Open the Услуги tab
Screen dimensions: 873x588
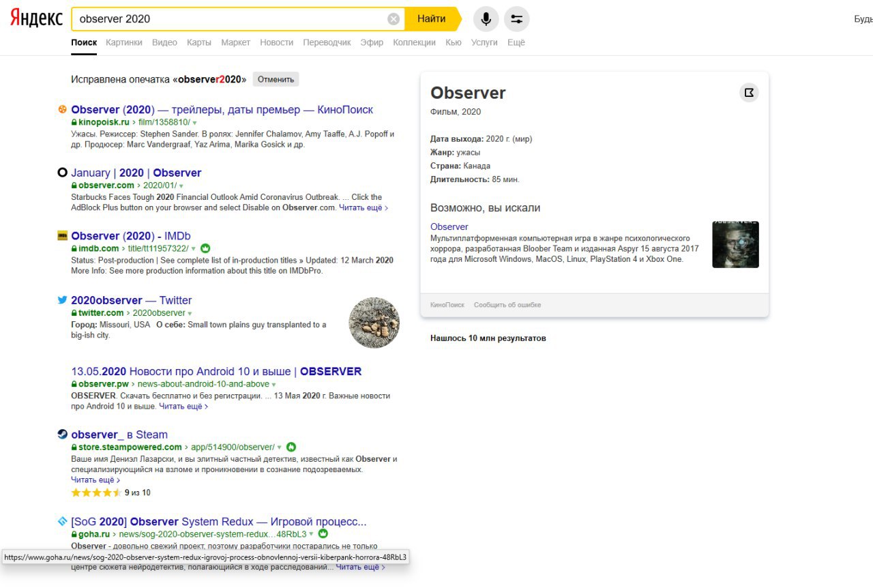[x=484, y=42]
